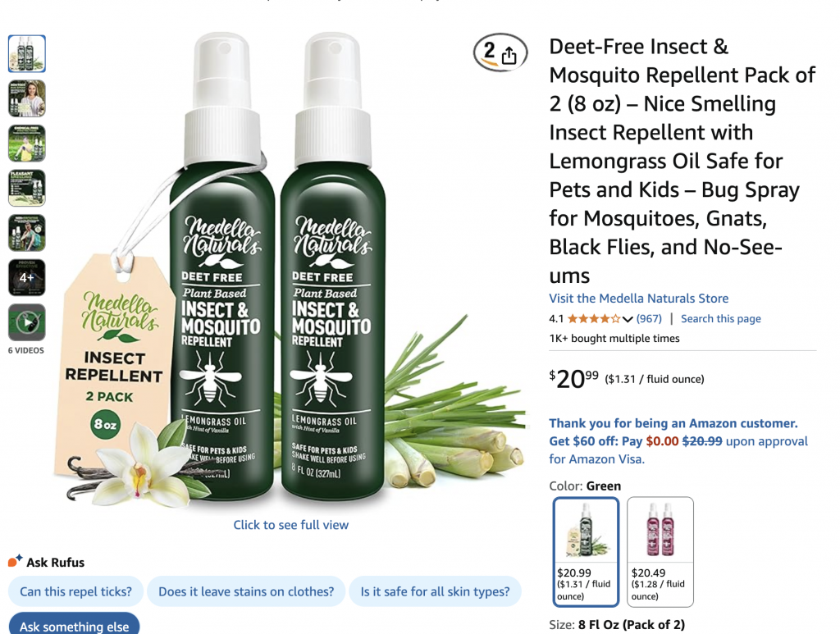Play the product video thumbnail
The height and width of the screenshot is (634, 840).
(x=27, y=322)
